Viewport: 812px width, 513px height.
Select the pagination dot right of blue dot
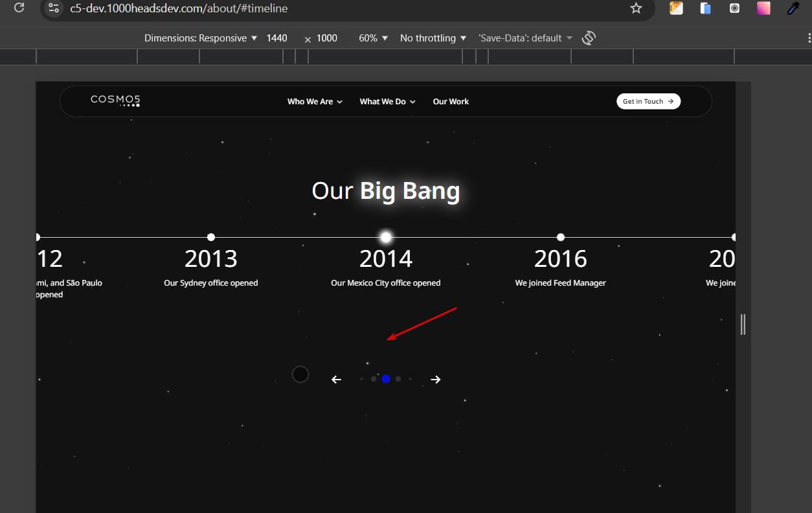click(x=398, y=379)
